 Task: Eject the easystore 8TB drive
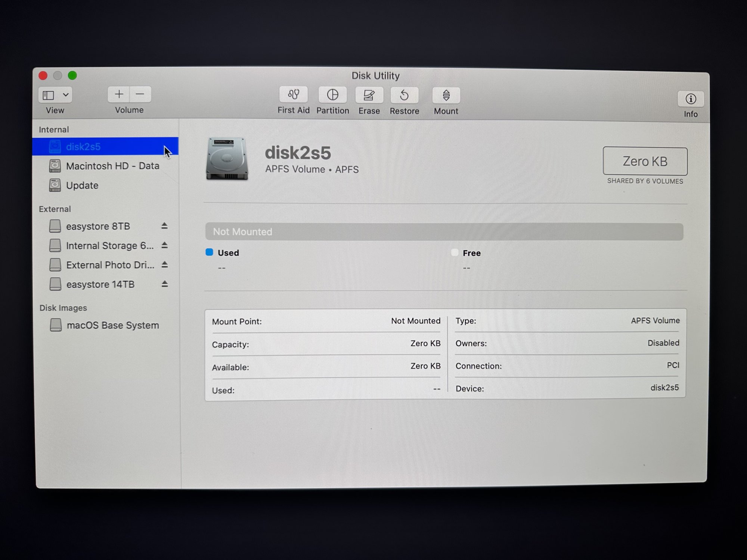point(164,226)
